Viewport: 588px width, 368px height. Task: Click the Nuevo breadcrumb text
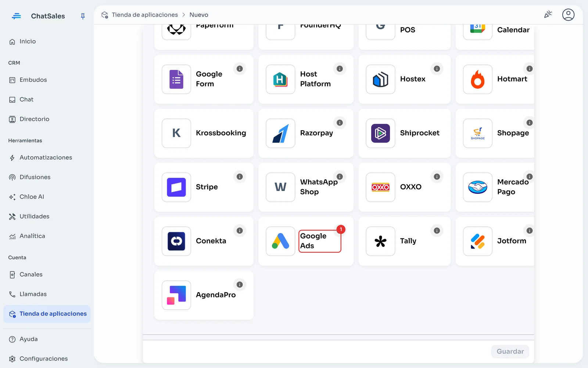[x=199, y=15]
